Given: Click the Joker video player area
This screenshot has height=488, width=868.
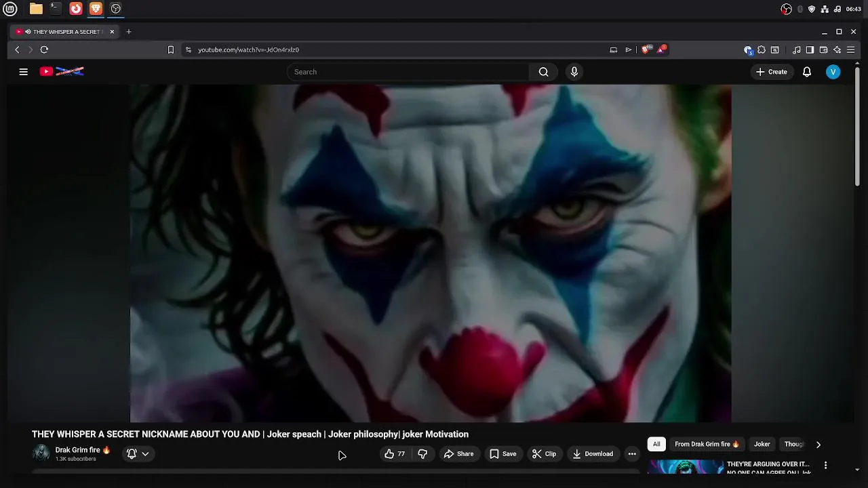Looking at the screenshot, I should pyautogui.click(x=431, y=253).
